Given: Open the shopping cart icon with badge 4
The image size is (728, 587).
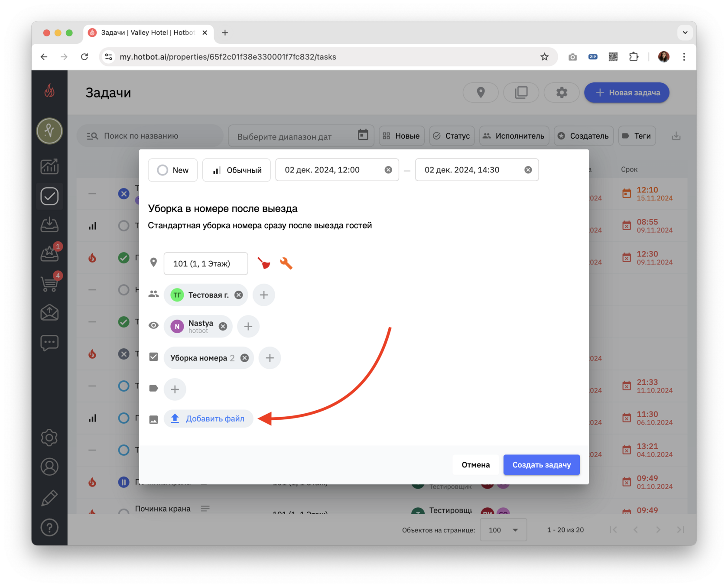Looking at the screenshot, I should pyautogui.click(x=49, y=283).
